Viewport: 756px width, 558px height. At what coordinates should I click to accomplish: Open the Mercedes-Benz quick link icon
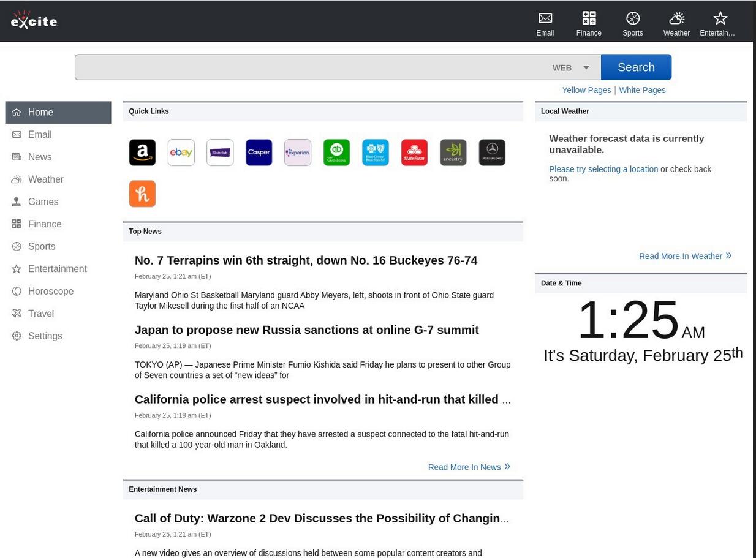(x=492, y=153)
